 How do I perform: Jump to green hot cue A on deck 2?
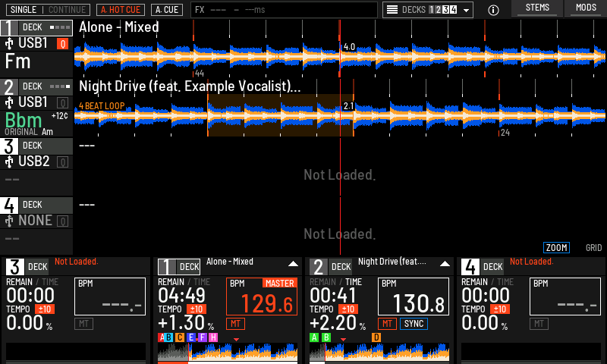(314, 337)
